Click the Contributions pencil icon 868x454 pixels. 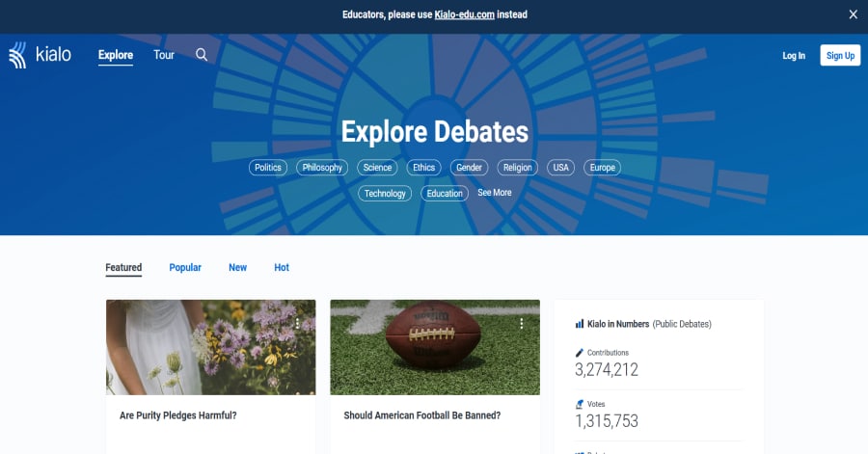tap(580, 353)
